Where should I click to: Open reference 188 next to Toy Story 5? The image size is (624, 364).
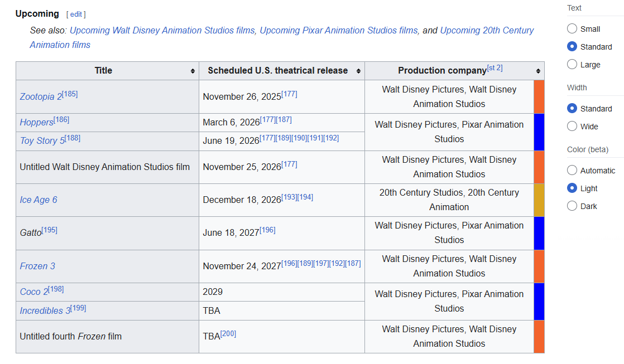[73, 138]
